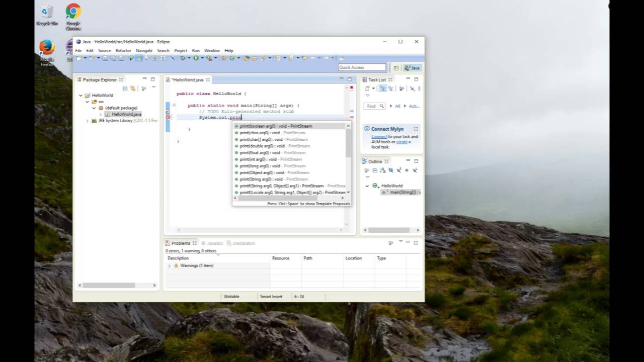Collapse the src folder node

pyautogui.click(x=87, y=102)
